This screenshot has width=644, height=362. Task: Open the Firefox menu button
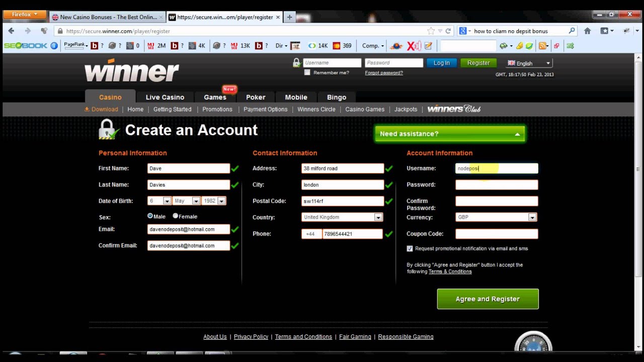[25, 15]
